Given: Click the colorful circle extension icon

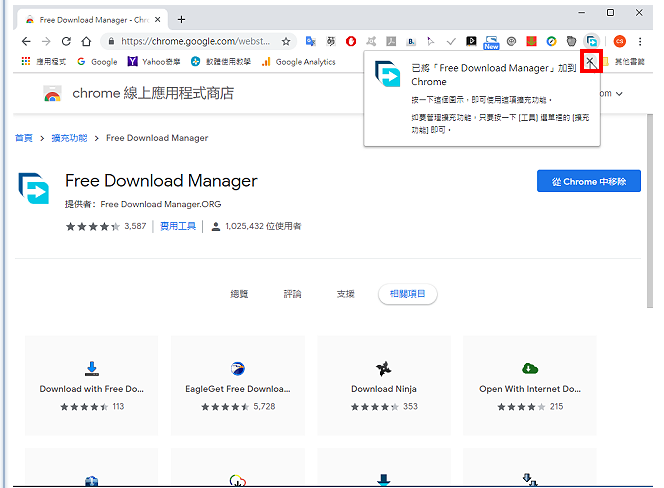Looking at the screenshot, I should pos(551,41).
